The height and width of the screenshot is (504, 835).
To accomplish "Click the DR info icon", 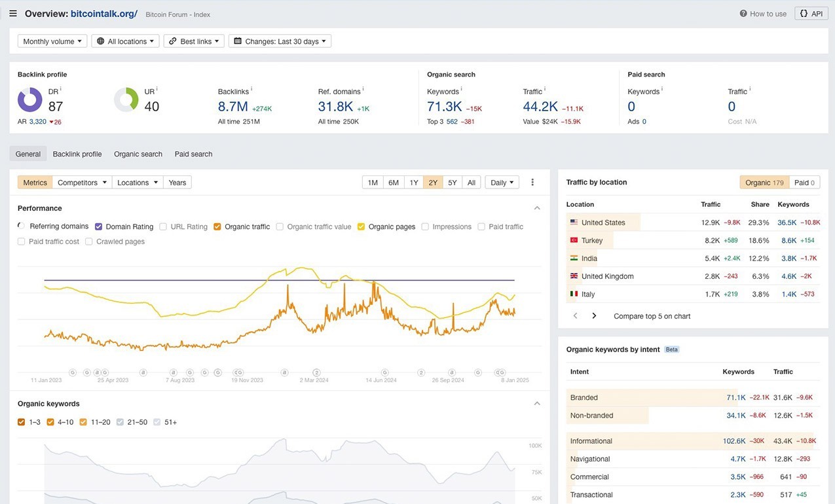I will [x=61, y=89].
